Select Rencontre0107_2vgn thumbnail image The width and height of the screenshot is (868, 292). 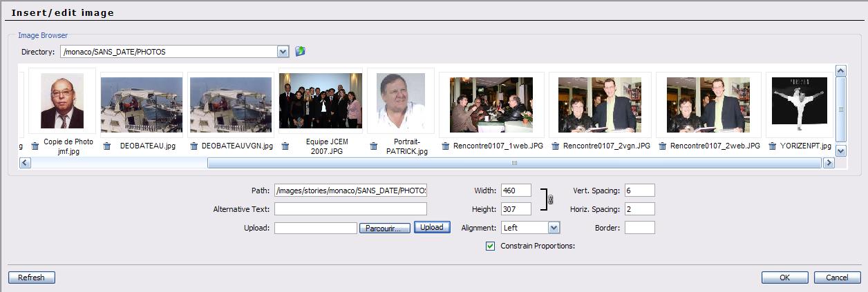click(600, 105)
